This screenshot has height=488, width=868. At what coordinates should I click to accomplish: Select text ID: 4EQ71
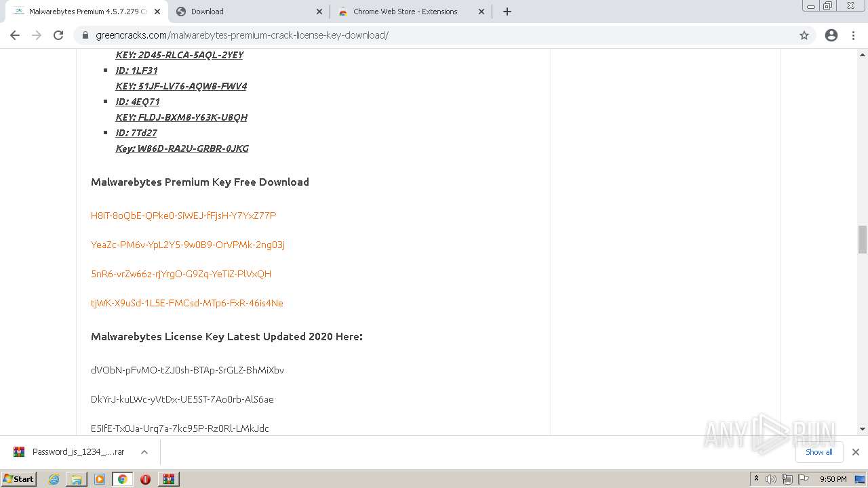[x=138, y=102]
